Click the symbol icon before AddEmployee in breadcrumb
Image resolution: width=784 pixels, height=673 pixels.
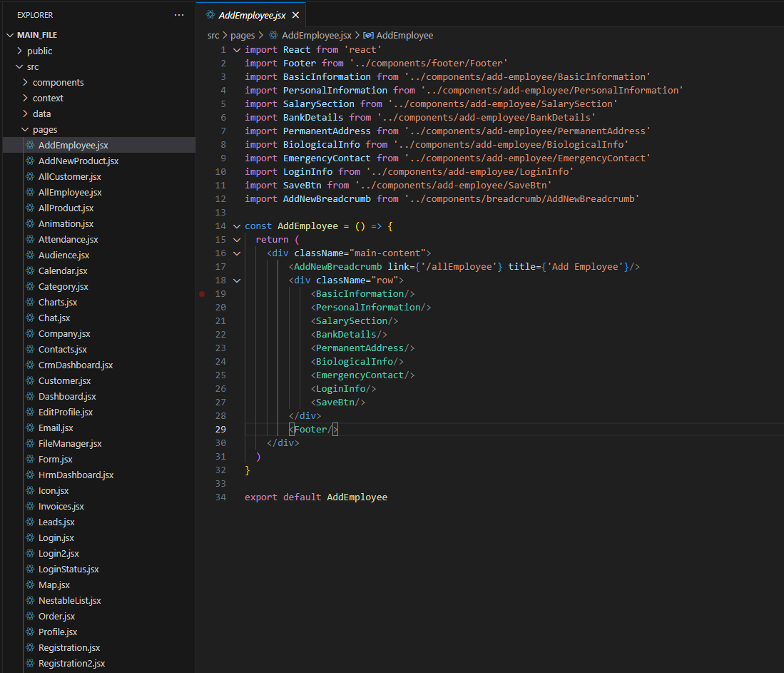[368, 35]
